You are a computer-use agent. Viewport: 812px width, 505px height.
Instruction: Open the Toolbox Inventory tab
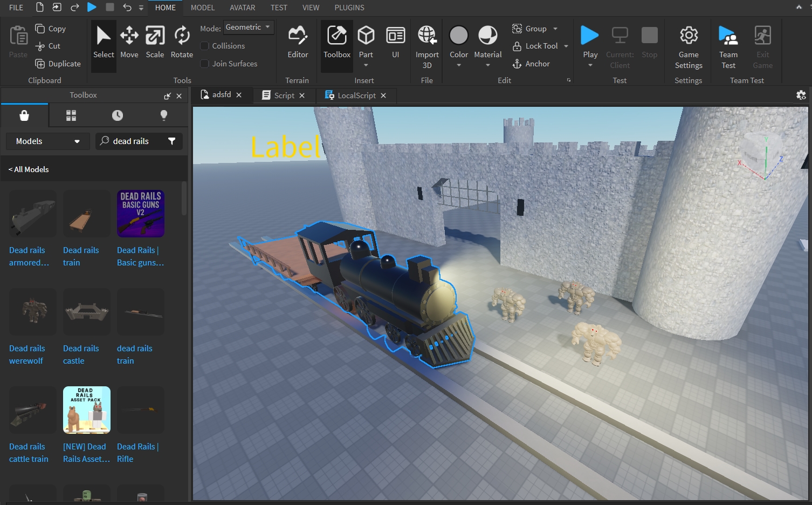coord(71,115)
